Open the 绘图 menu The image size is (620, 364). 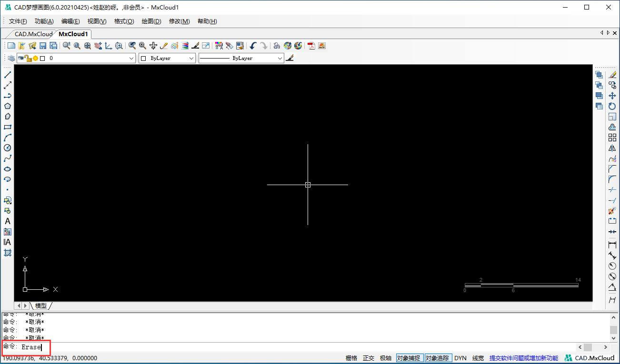coord(151,21)
